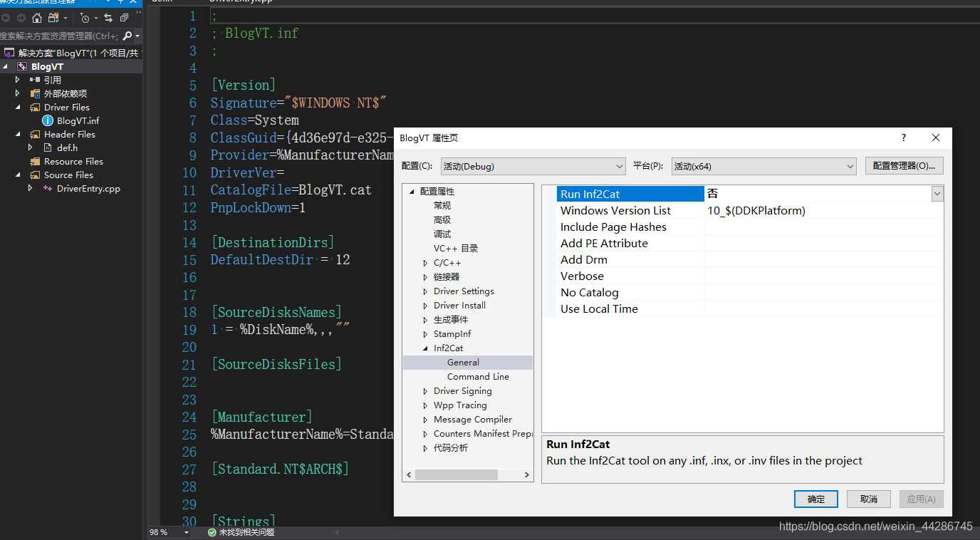Click the BlogVT project icon

[x=22, y=66]
